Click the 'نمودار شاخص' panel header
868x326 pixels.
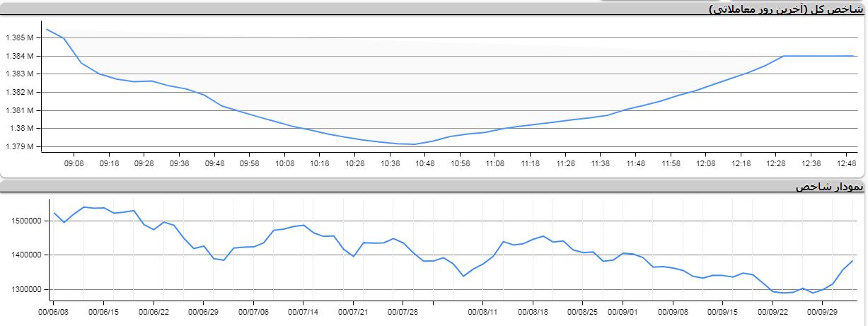click(829, 187)
